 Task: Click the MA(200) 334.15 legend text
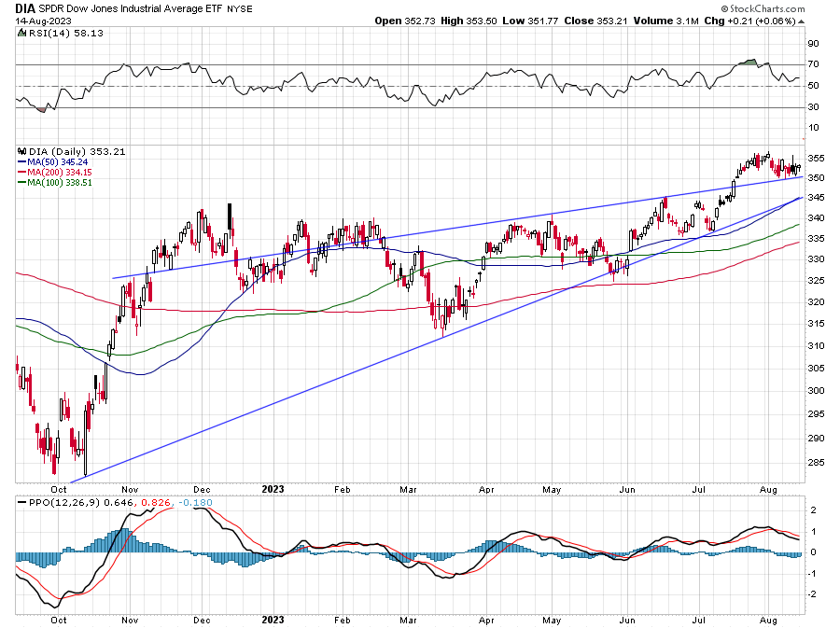point(60,172)
